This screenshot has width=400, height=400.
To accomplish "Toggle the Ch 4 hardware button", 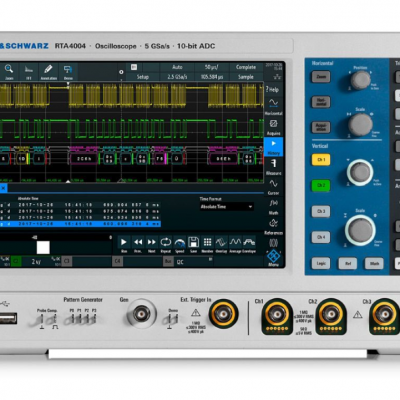I will (x=321, y=237).
